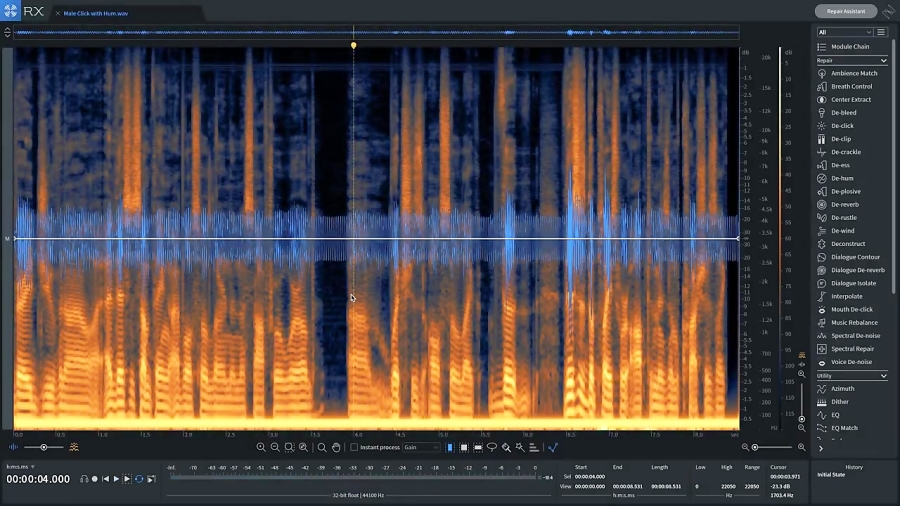Screen dimensions: 900x506
Task: Collapse the Repair module category
Action: pyautogui.click(x=883, y=61)
